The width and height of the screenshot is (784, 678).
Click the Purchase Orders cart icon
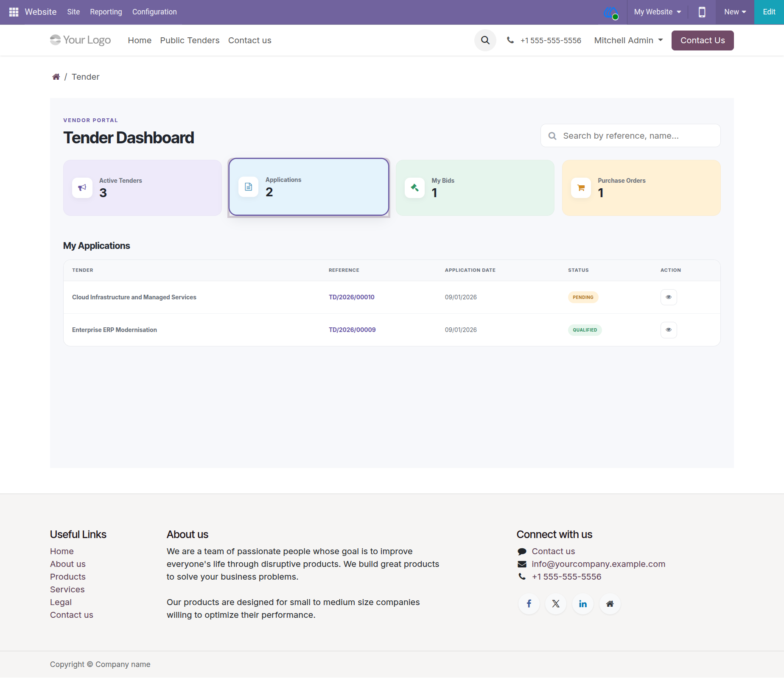click(581, 188)
